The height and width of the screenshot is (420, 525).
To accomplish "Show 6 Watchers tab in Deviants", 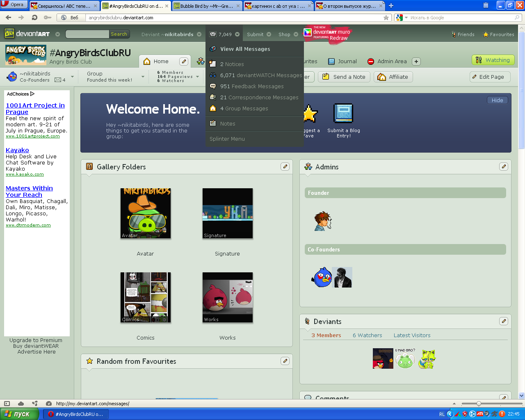I will point(367,335).
